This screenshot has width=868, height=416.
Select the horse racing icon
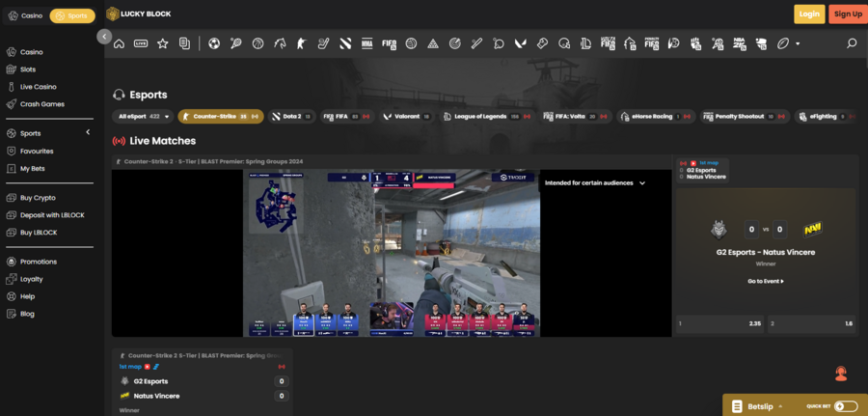point(280,43)
